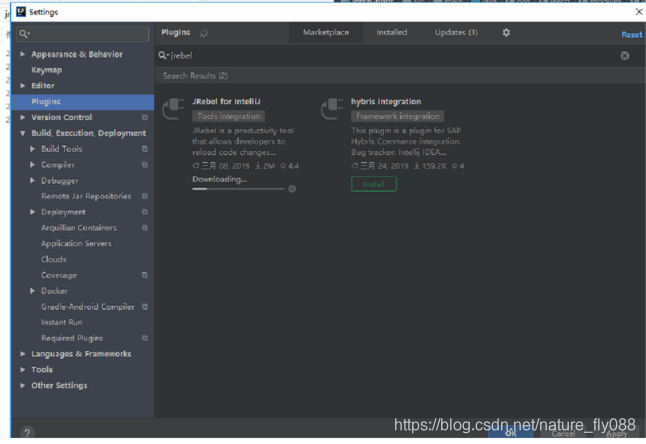
Task: Select the Plugins settings item
Action: (x=82, y=101)
